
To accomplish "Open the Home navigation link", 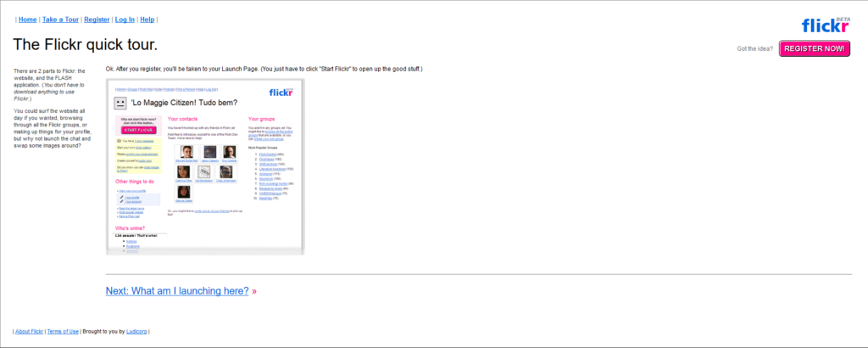I will [x=28, y=20].
